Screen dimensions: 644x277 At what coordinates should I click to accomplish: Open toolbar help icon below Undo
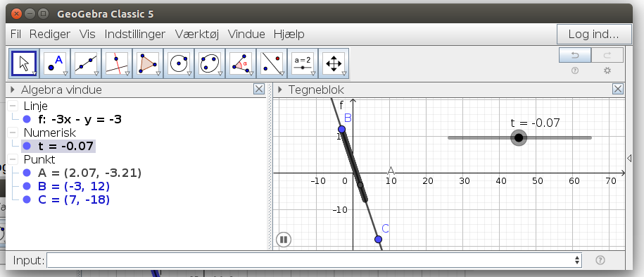575,70
